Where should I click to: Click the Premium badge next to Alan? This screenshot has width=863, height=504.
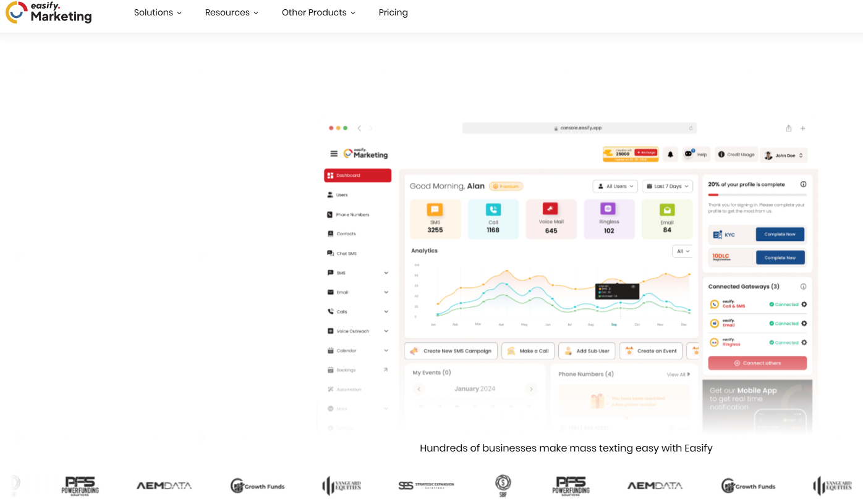tap(506, 186)
